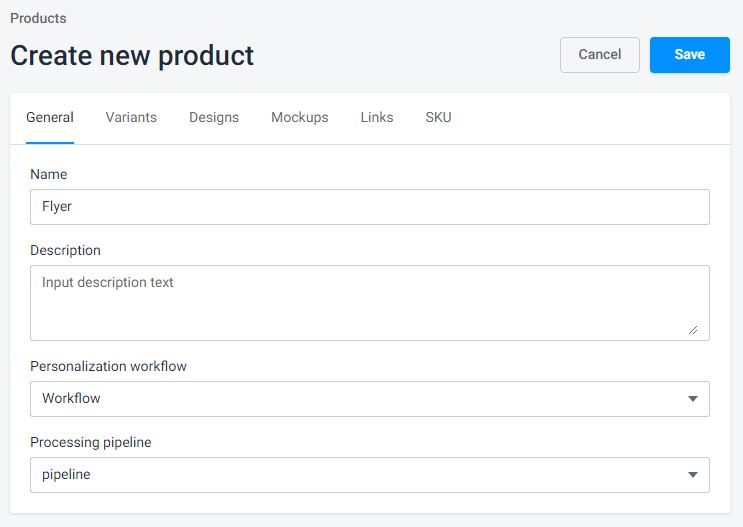Click into the Description text area
This screenshot has height=527, width=743.
coord(370,303)
